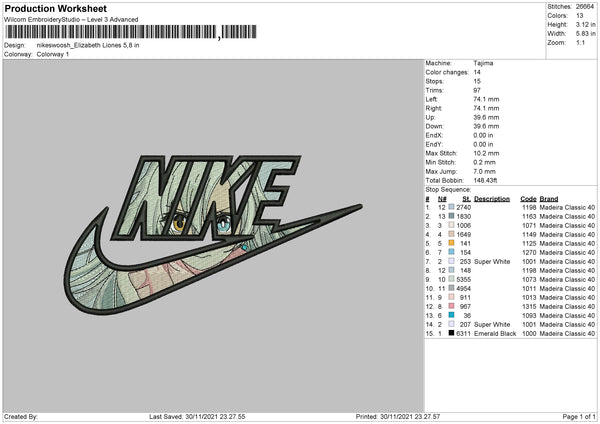
Task: Click the Last Saved timestamp in the footer
Action: click(x=197, y=416)
